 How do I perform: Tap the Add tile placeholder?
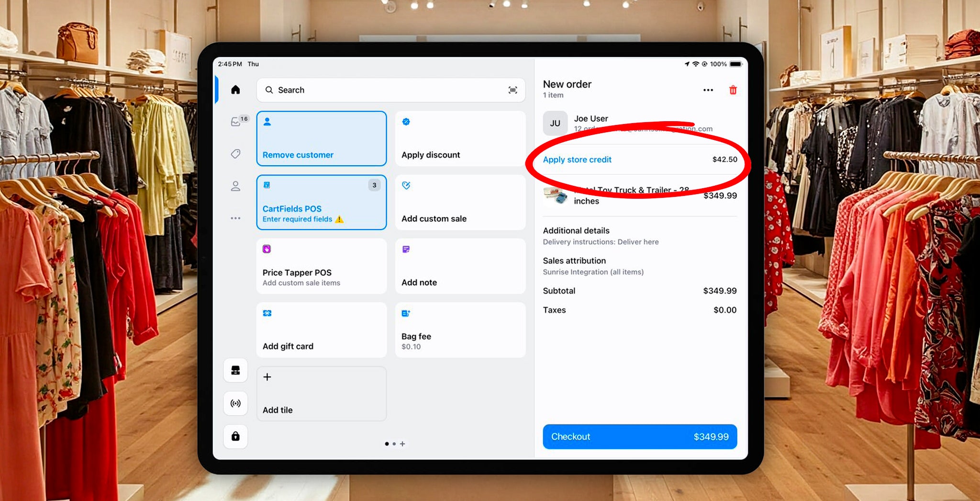click(x=321, y=394)
